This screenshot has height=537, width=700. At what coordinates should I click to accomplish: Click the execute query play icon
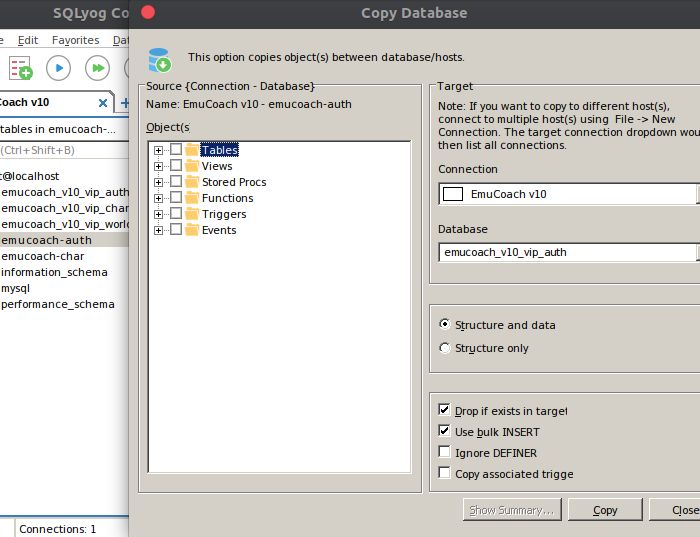(58, 68)
